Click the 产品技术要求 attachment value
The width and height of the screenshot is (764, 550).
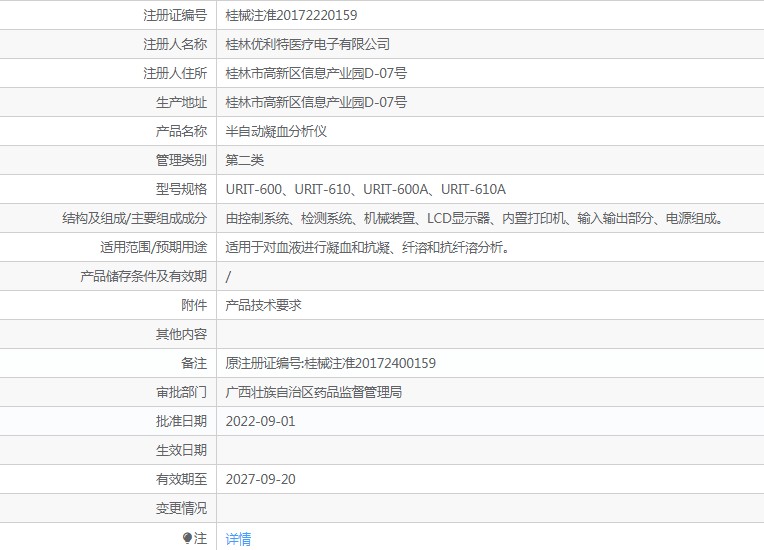pos(264,305)
